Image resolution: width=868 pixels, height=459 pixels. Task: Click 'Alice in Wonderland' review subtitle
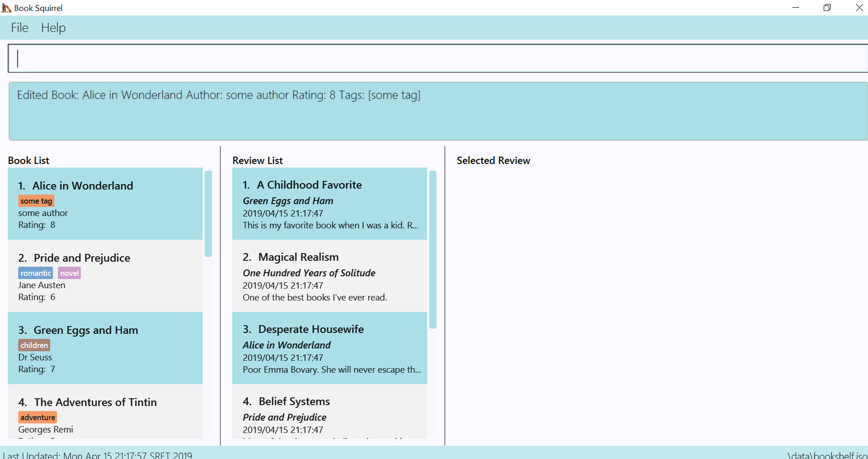tap(287, 345)
